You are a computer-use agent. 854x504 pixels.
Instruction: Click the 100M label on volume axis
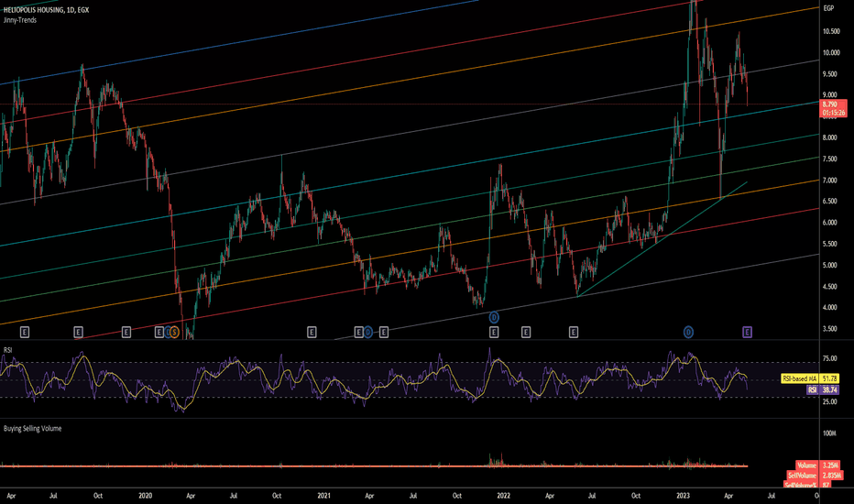(x=829, y=433)
